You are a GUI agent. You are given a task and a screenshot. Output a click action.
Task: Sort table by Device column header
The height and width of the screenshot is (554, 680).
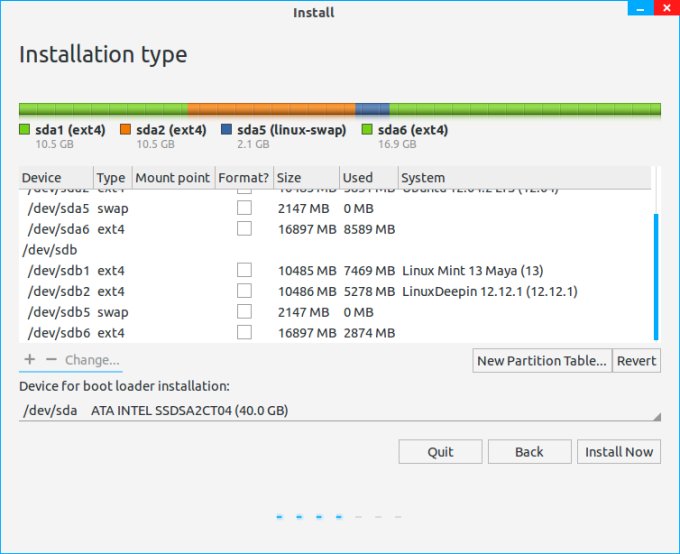coord(55,178)
